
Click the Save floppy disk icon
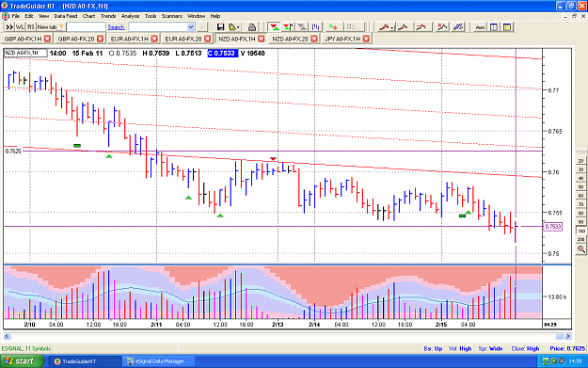(x=220, y=27)
